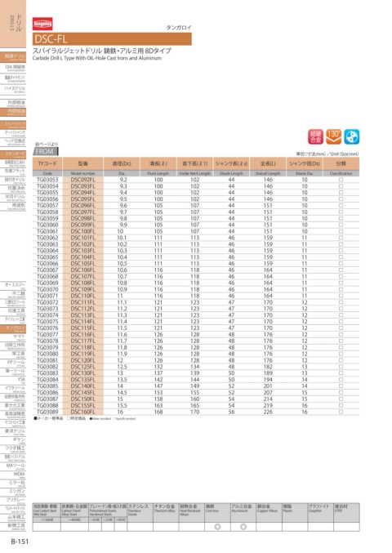Select the 不二越 maker tab
Image resolution: width=392 pixels, height=553 pixels.
13,295
